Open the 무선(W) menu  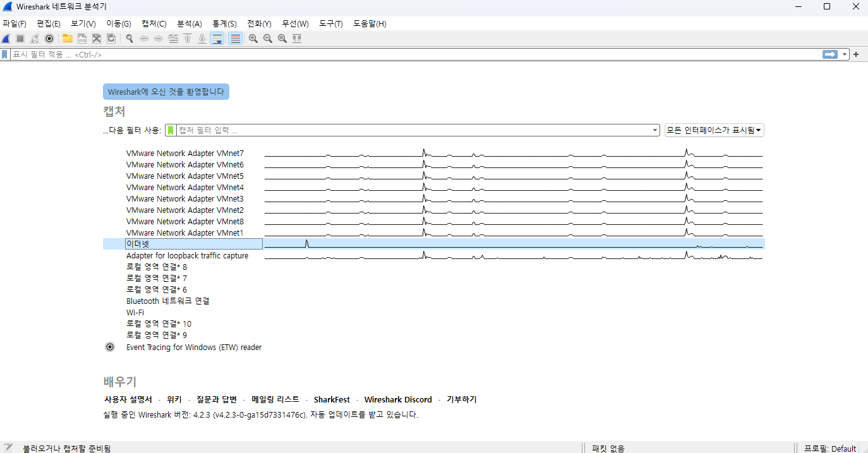pyautogui.click(x=295, y=23)
